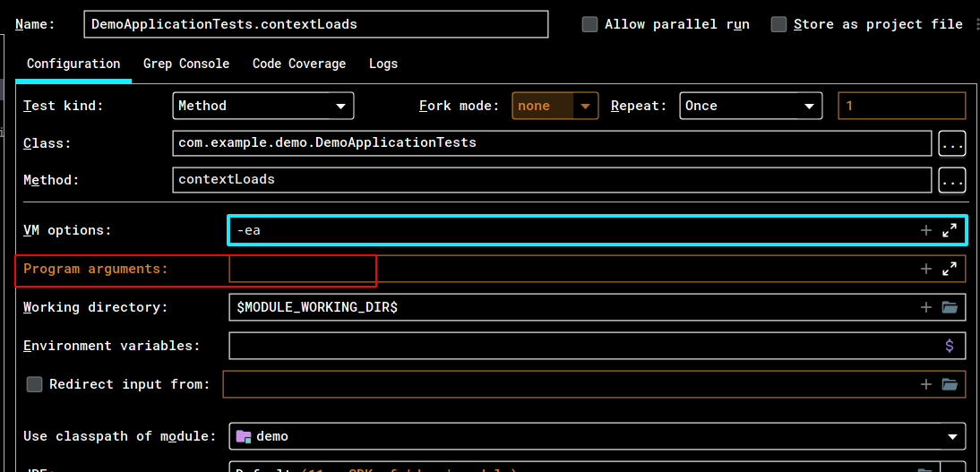The image size is (980, 472).
Task: Open the Grep Console tab
Action: pos(186,64)
